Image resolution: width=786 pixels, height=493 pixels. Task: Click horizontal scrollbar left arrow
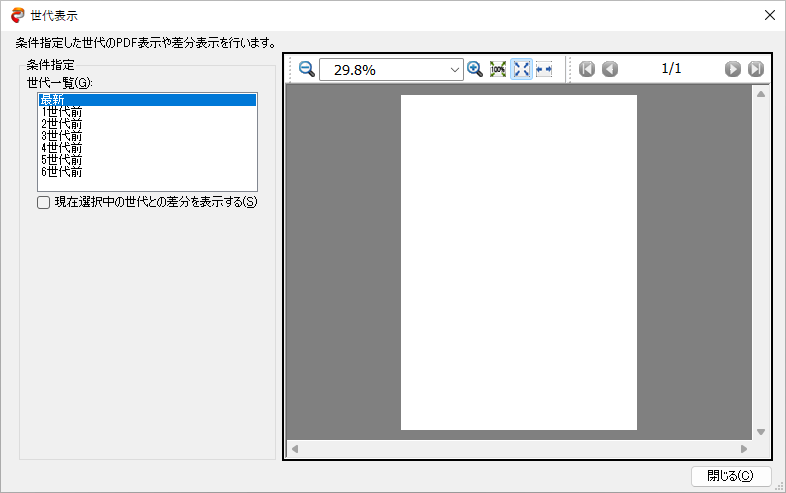point(295,449)
